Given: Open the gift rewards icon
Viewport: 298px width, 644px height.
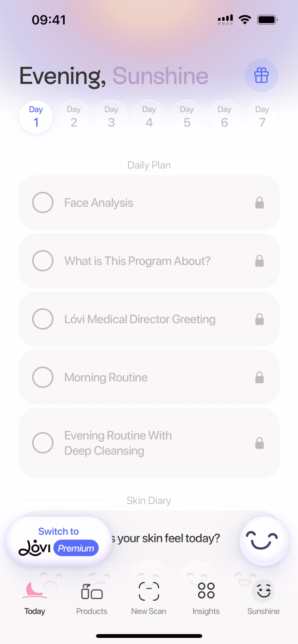Looking at the screenshot, I should click(261, 76).
